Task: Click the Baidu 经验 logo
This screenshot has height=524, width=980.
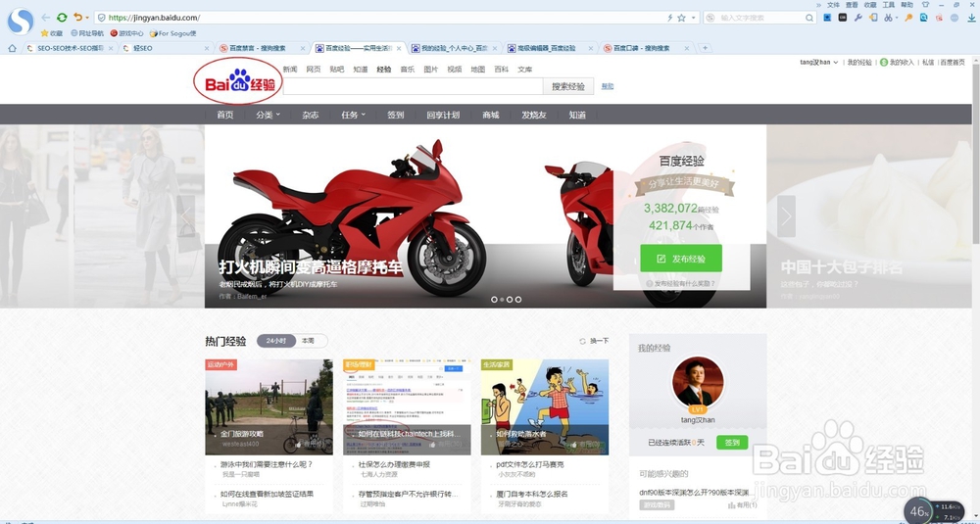Action: pyautogui.click(x=241, y=83)
